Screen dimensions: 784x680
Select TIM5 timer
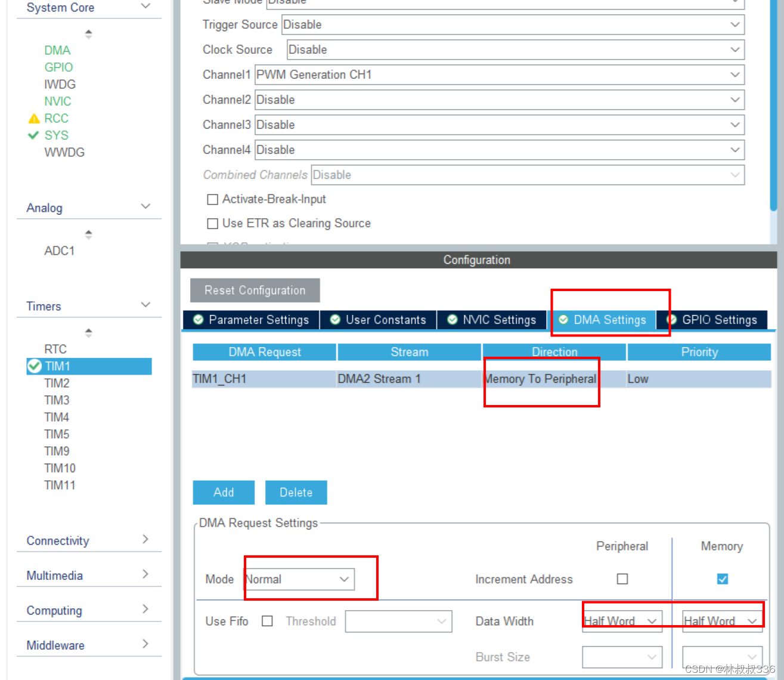click(57, 434)
